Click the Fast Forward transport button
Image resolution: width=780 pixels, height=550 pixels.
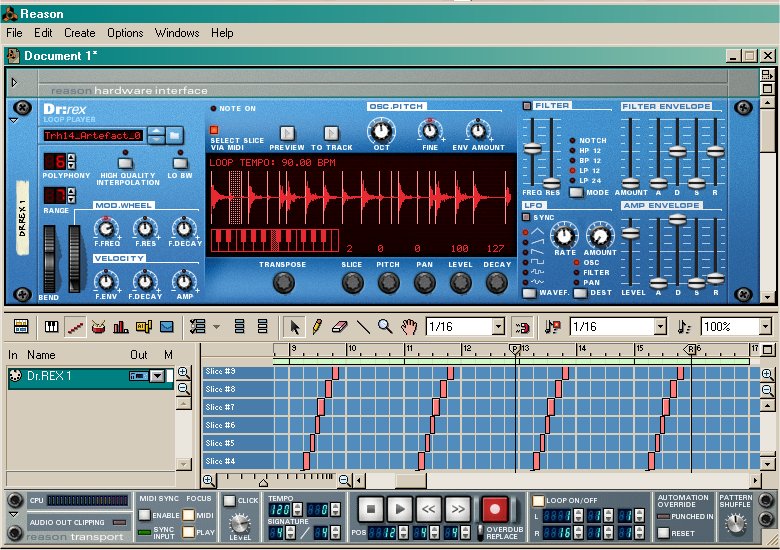click(458, 509)
